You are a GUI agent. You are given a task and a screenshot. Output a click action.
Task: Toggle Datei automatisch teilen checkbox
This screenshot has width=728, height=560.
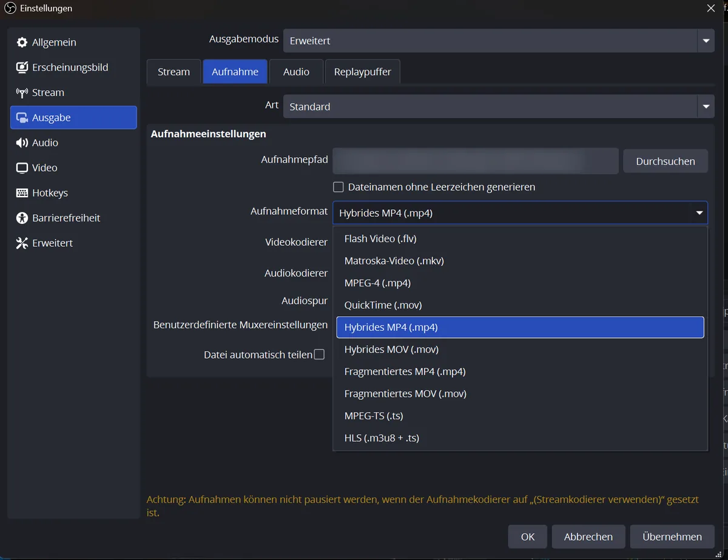tap(319, 354)
